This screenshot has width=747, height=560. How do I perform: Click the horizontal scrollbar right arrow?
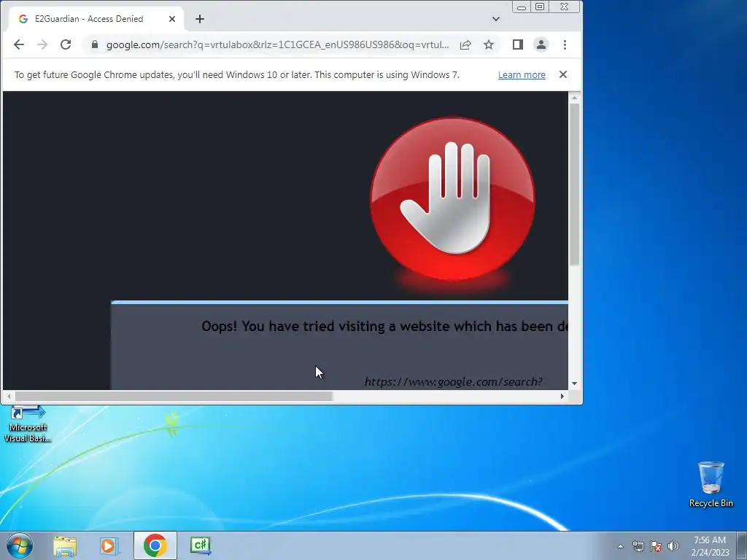click(x=562, y=396)
